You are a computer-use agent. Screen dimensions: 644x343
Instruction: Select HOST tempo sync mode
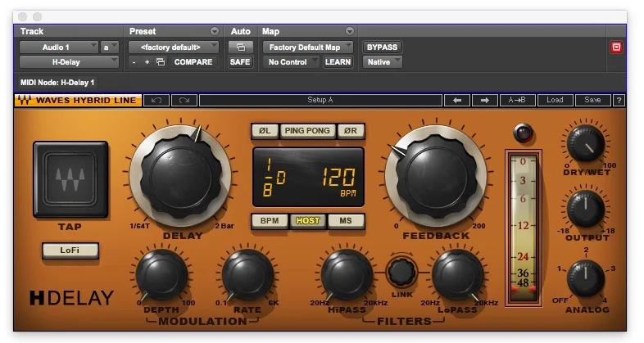307,221
